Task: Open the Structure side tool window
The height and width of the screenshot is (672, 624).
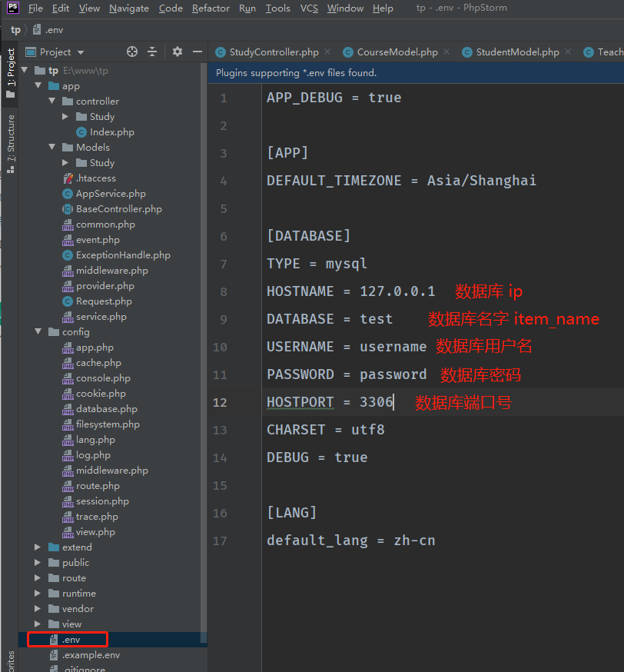Action: pyautogui.click(x=11, y=143)
